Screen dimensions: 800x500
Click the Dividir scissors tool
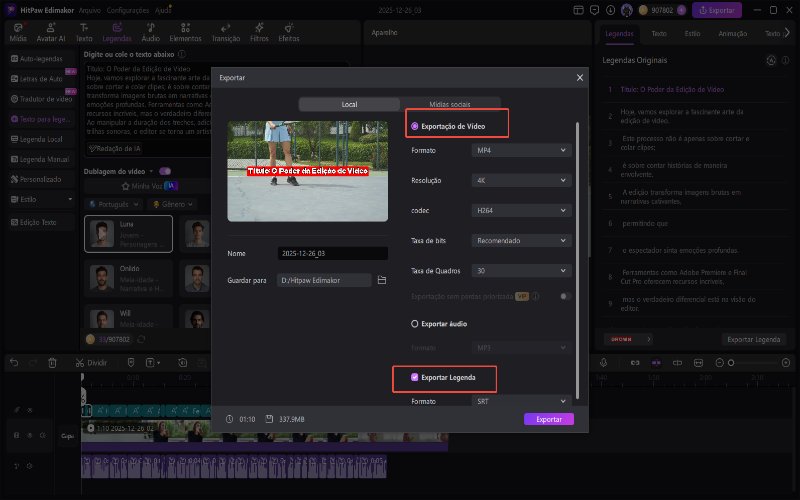[91, 363]
